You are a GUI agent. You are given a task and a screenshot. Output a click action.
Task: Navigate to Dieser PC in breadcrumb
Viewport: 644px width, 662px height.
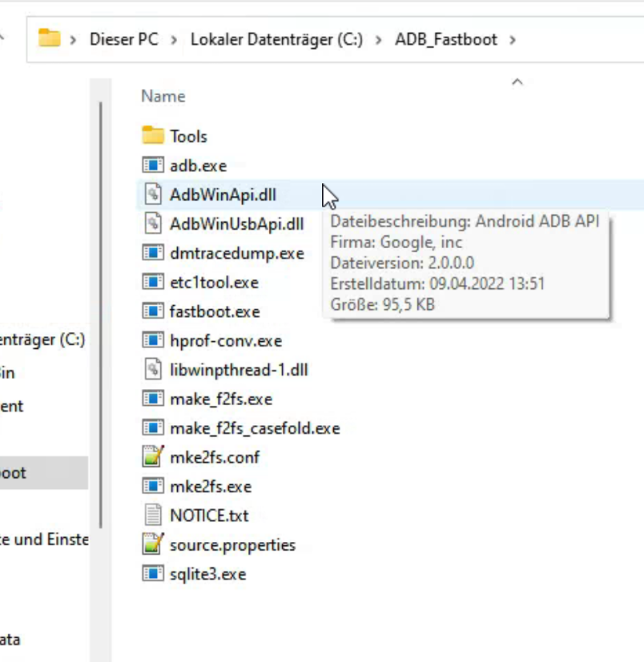123,39
